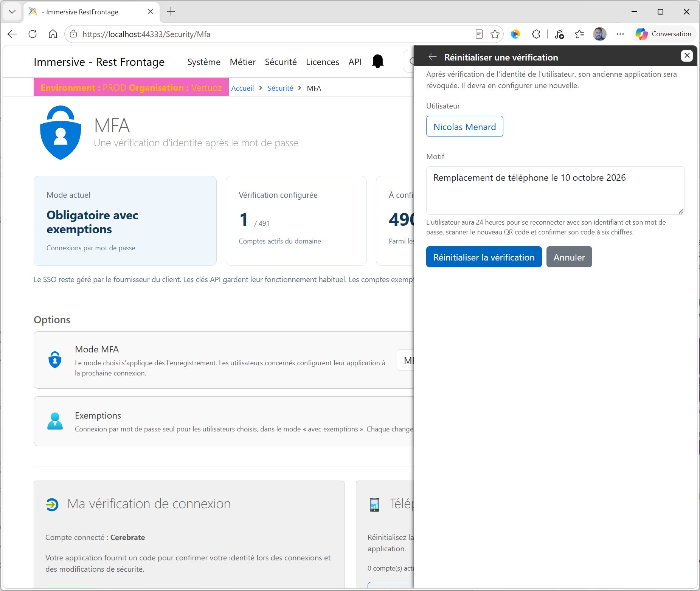Close the Réinitialiser une vérification panel
The height and width of the screenshot is (591, 700).
687,56
